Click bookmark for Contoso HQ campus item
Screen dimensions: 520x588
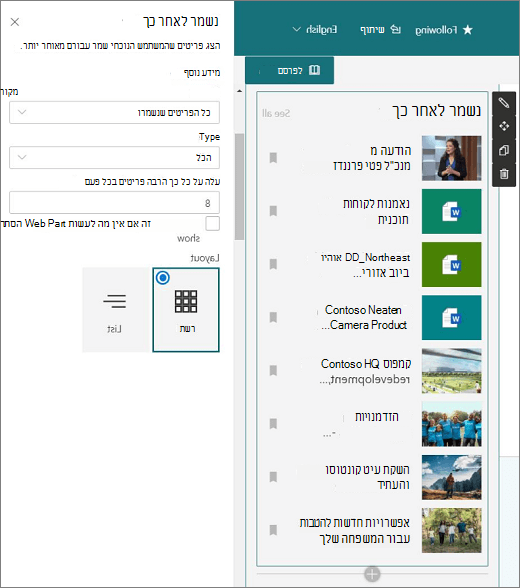pyautogui.click(x=273, y=371)
